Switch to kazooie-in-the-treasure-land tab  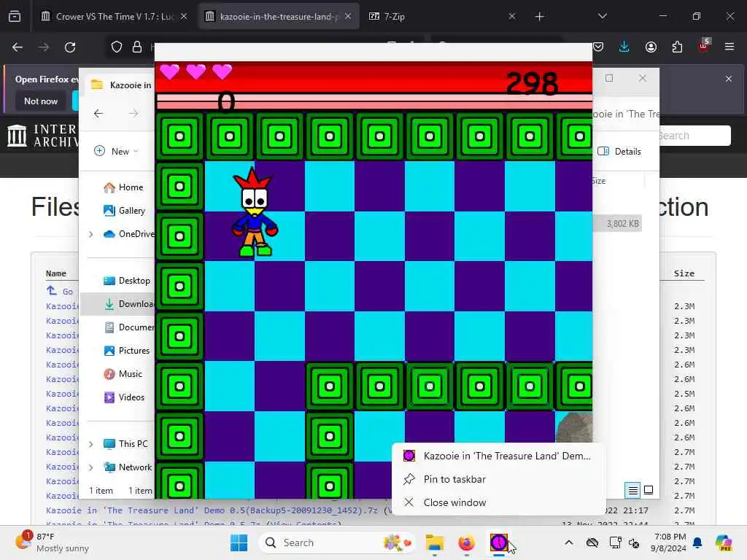(x=279, y=17)
